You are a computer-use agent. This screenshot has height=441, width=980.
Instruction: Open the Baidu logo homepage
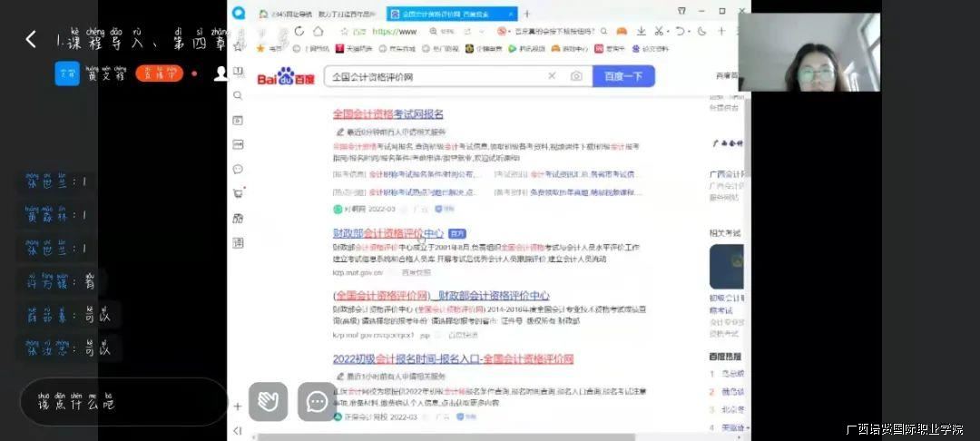click(x=285, y=77)
